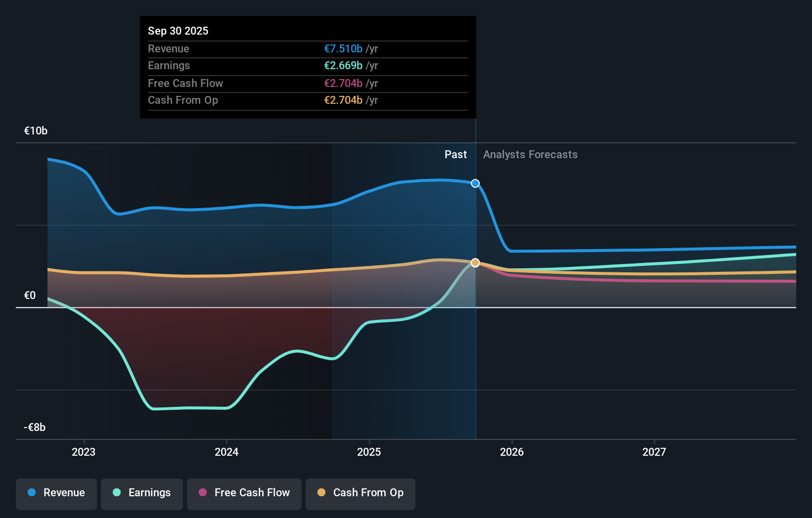Open the Analysts Forecasts section
812x518 pixels.
coord(530,154)
